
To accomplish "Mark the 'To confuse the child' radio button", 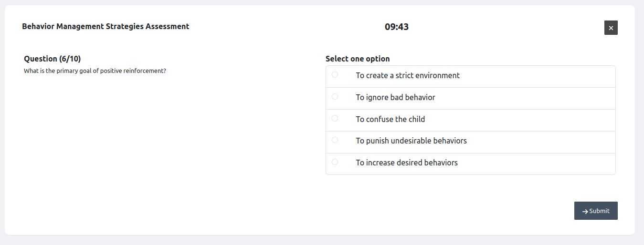I will pyautogui.click(x=335, y=118).
